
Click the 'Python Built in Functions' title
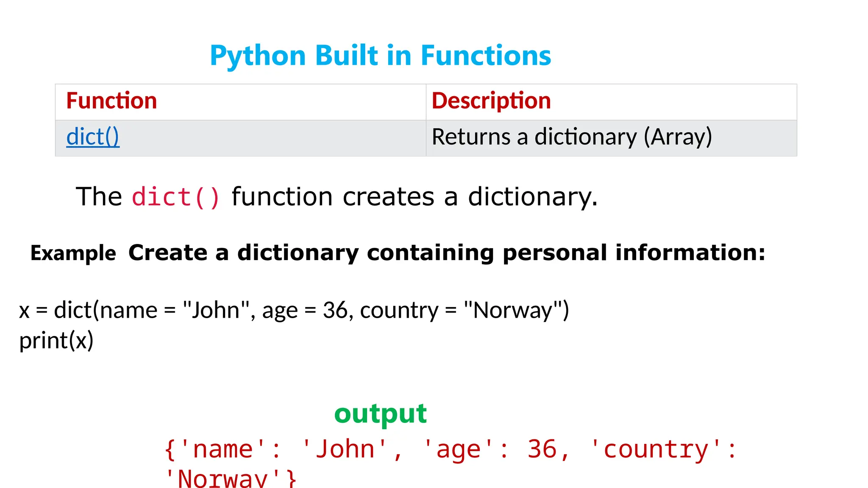pyautogui.click(x=380, y=56)
